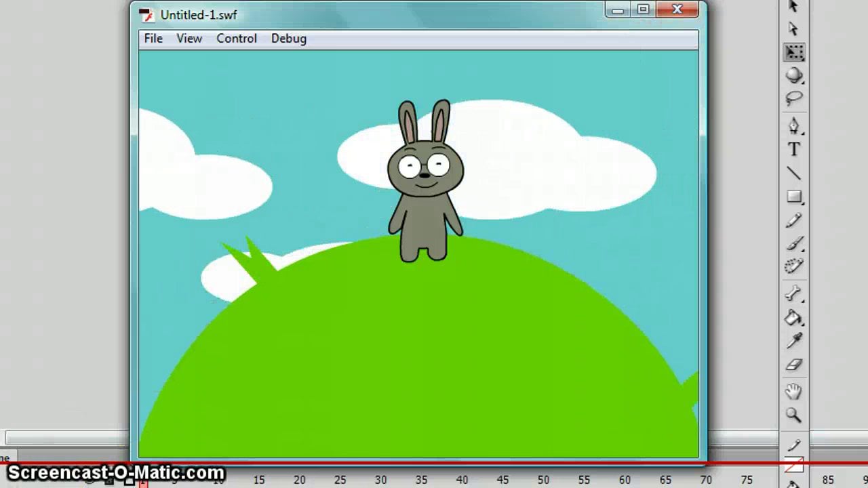Move playhead to frame 50
This screenshot has width=868, height=488.
[x=544, y=480]
